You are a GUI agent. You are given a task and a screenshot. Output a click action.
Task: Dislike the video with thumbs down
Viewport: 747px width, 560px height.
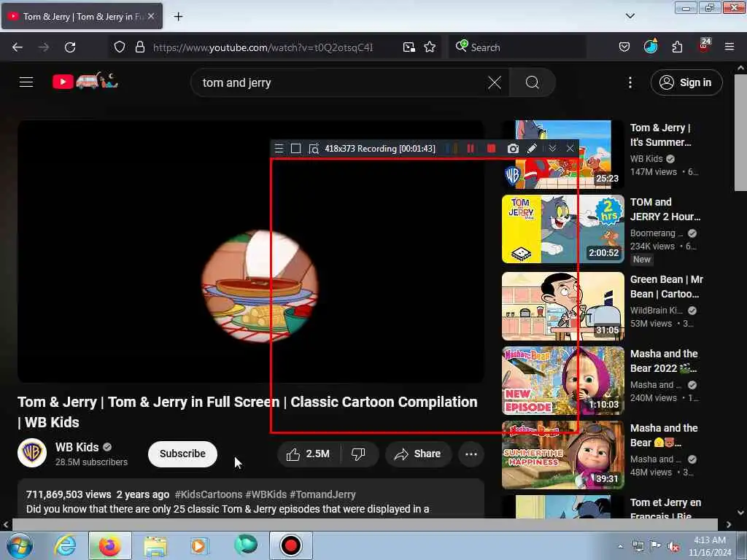click(359, 454)
